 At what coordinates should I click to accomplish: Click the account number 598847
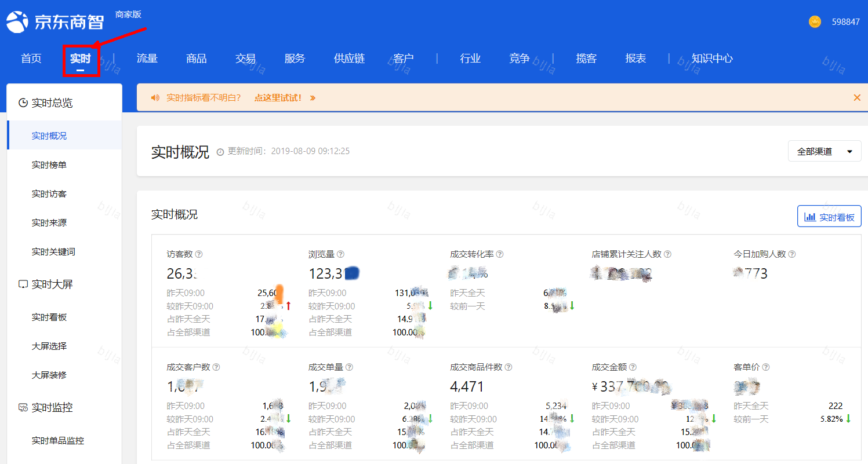click(846, 21)
